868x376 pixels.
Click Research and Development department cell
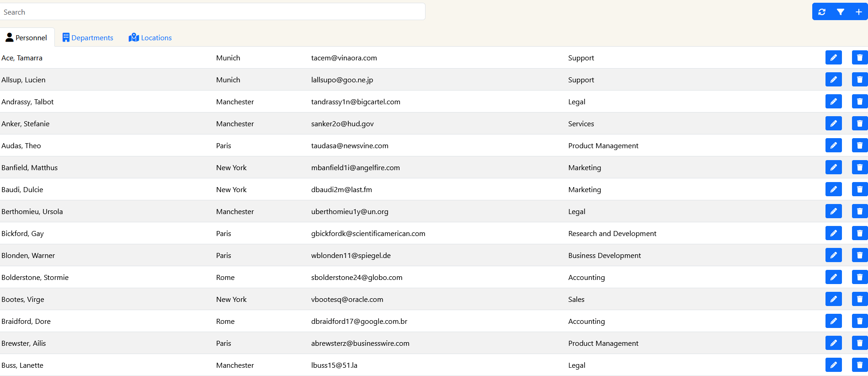[612, 233]
